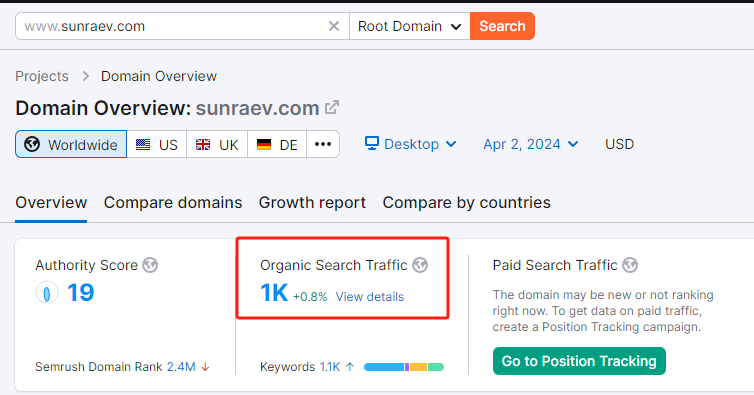Switch database to DE

click(277, 144)
